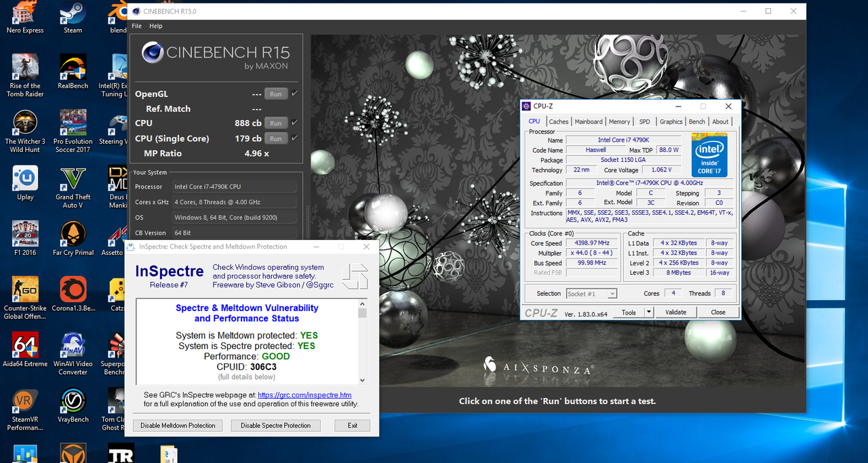
Task: Open the About tab in CPU-Z
Action: [x=720, y=122]
